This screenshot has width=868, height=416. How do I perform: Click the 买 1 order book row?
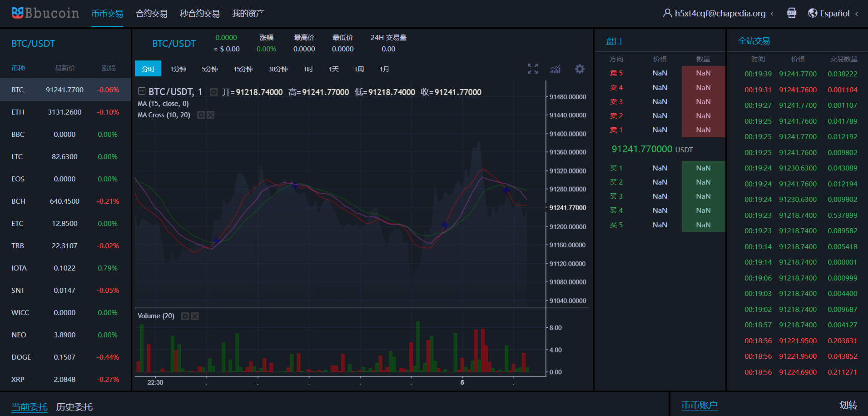tap(660, 168)
